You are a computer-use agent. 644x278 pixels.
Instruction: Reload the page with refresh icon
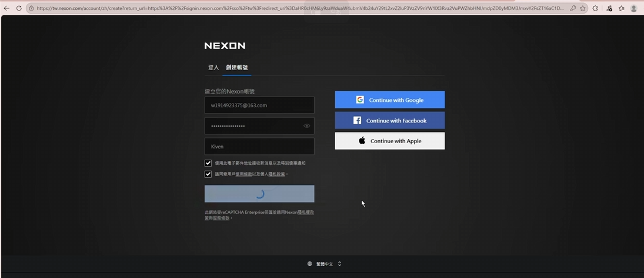(x=19, y=8)
